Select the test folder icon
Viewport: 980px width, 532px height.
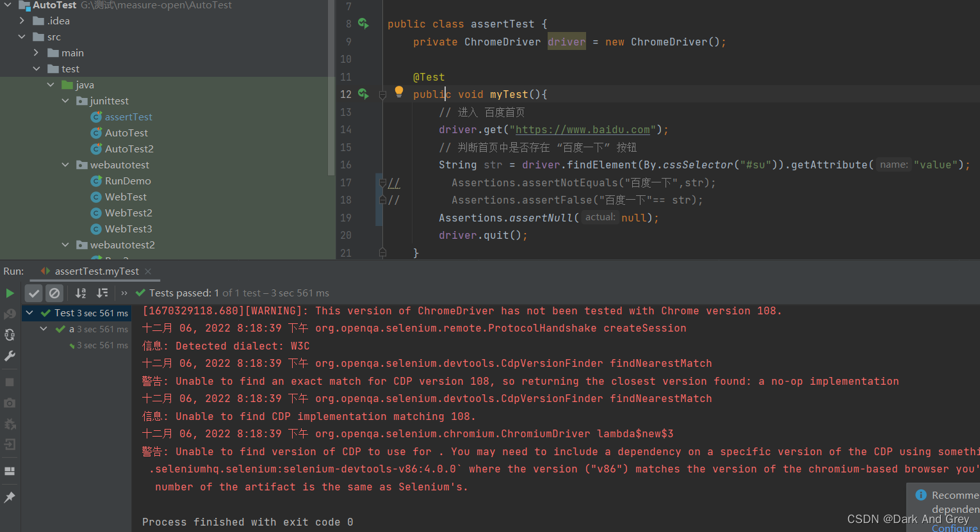pos(53,69)
